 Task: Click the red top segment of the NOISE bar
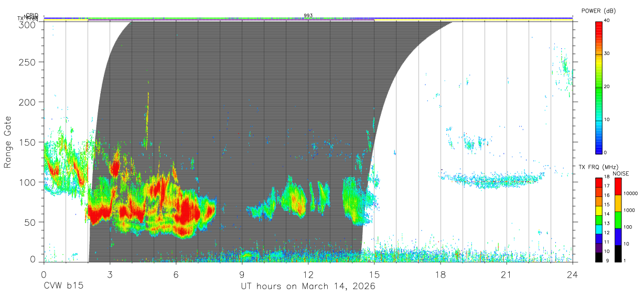(618, 186)
